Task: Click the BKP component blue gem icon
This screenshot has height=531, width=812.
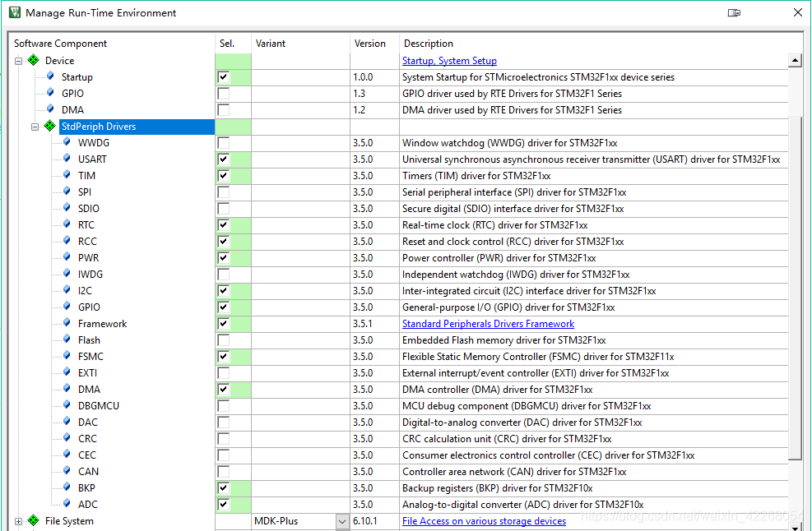Action: click(x=67, y=487)
